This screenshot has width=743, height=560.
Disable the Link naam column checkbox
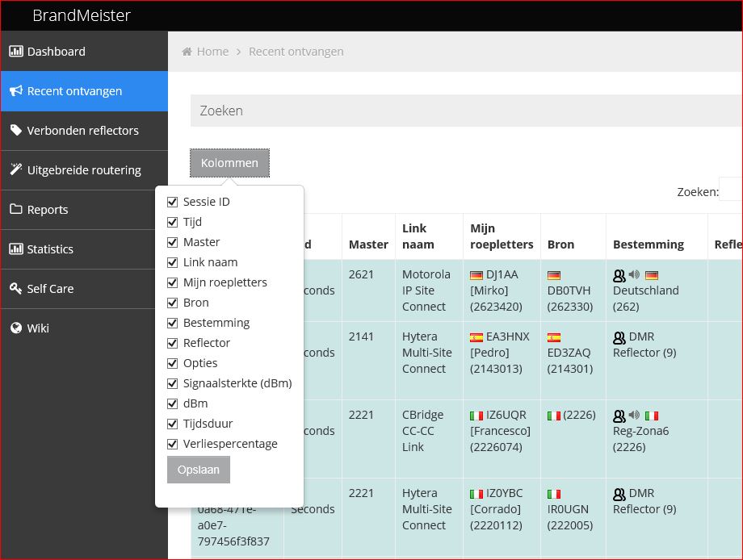pos(173,263)
